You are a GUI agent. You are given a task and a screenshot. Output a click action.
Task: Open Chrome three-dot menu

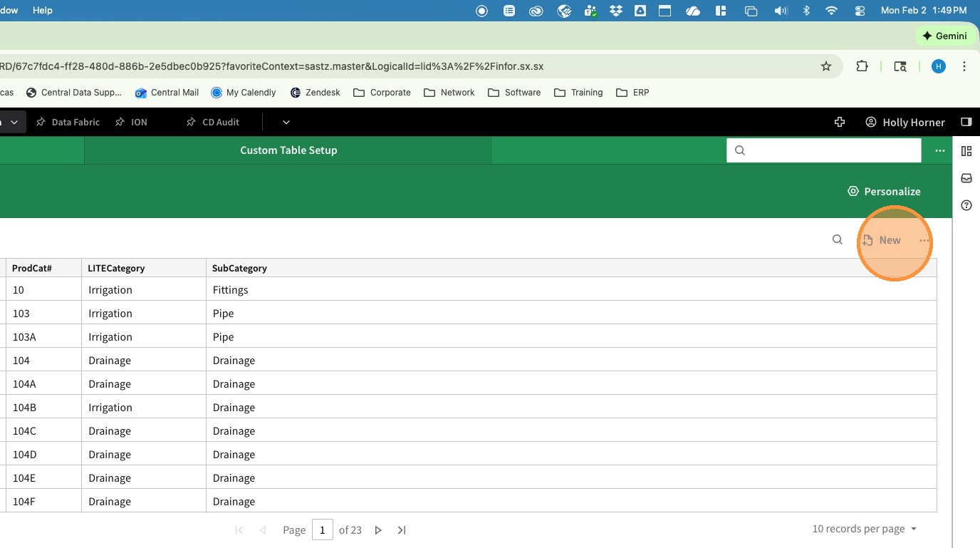[x=964, y=66]
